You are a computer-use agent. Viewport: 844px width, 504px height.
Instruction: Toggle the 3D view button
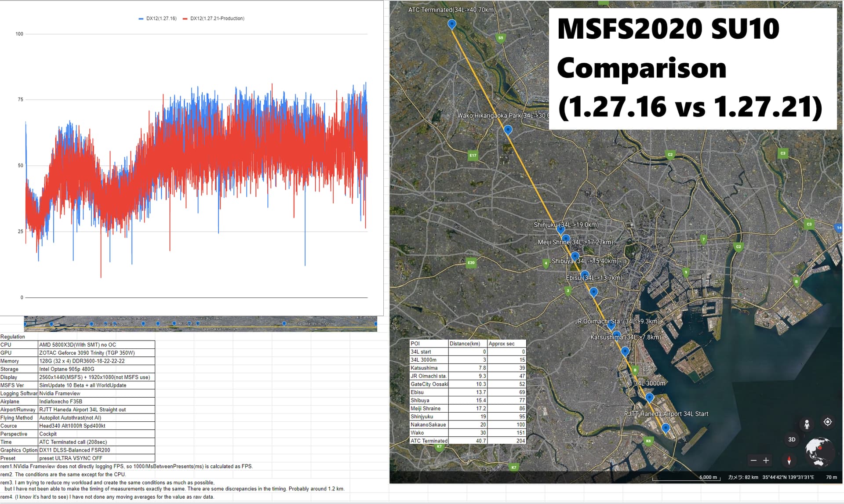pos(792,439)
